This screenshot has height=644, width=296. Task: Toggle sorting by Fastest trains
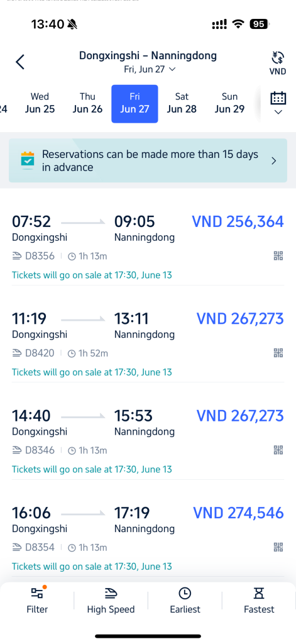pyautogui.click(x=259, y=601)
